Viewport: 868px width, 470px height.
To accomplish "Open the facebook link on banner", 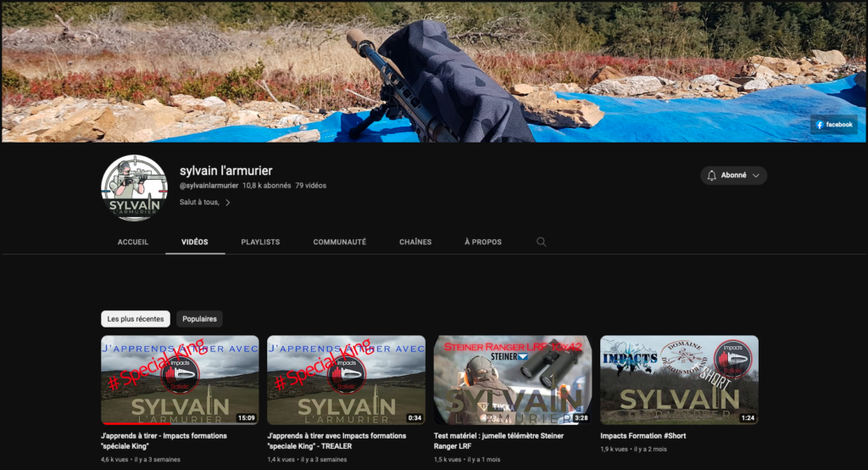I will pyautogui.click(x=834, y=125).
